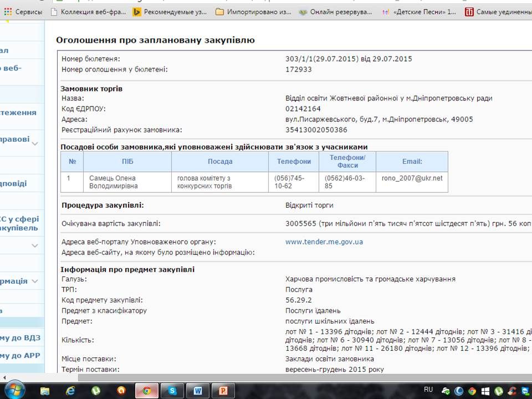Expand the sidebar item ending in 'рмація'

[x=35, y=281]
